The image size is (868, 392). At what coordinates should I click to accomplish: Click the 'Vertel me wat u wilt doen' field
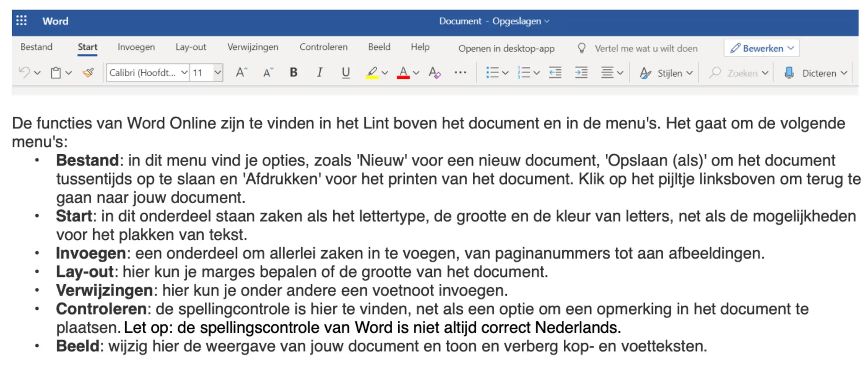coord(646,48)
